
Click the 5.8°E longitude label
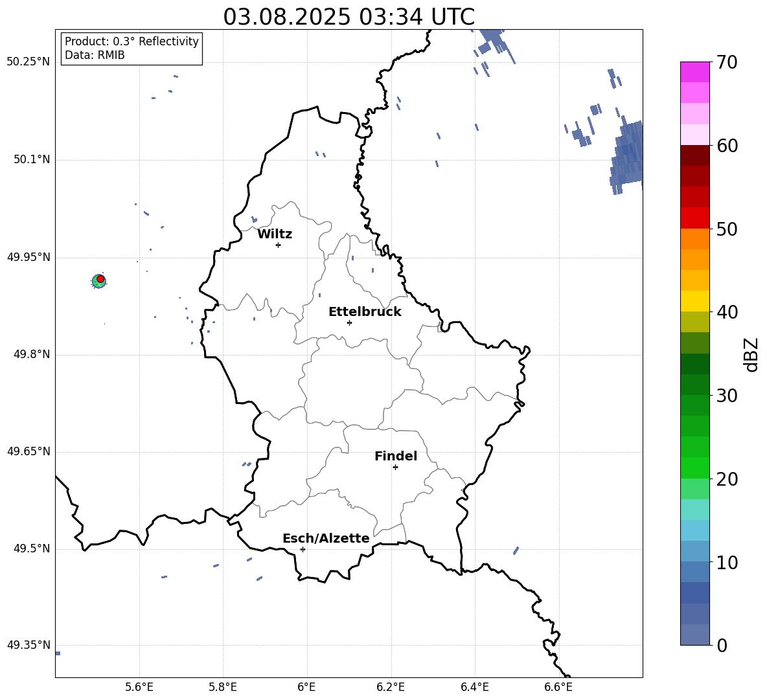(223, 687)
